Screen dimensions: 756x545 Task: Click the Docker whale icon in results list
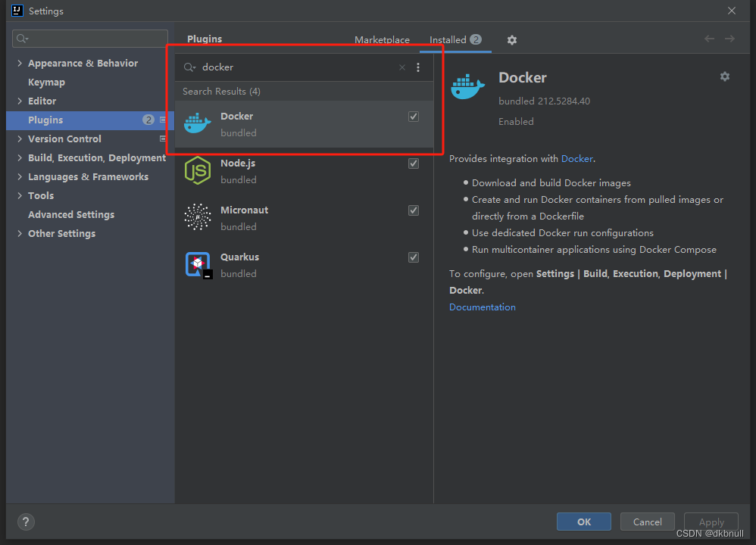[198, 123]
